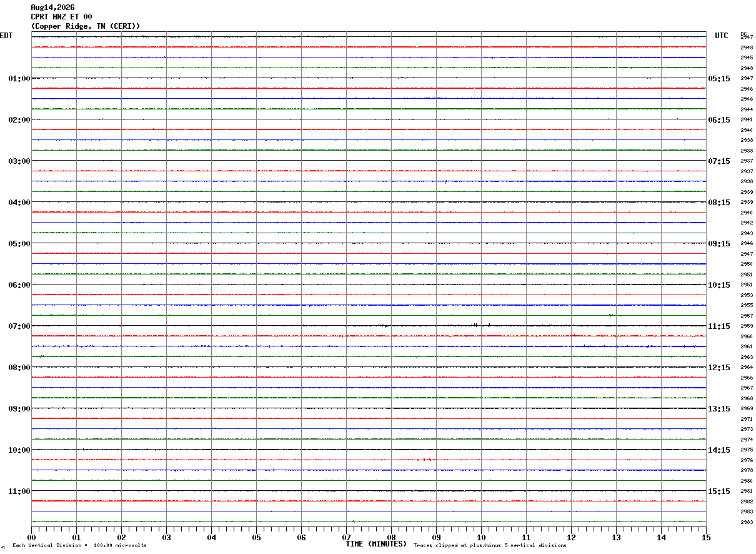Click the UTC timezone label
The image size is (756, 554).
pyautogui.click(x=722, y=36)
